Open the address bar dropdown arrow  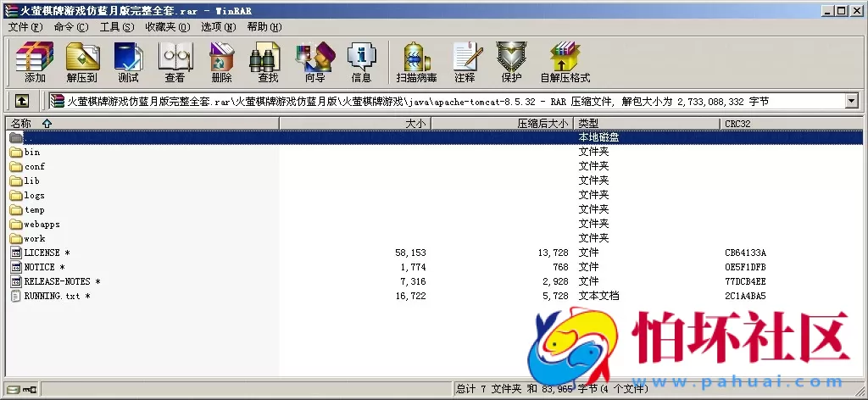pos(851,101)
